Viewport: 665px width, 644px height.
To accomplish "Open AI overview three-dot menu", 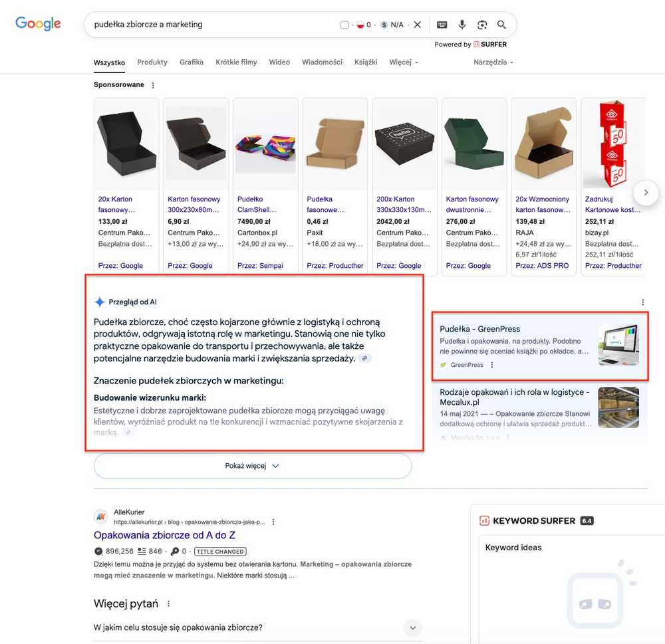I will pyautogui.click(x=642, y=302).
